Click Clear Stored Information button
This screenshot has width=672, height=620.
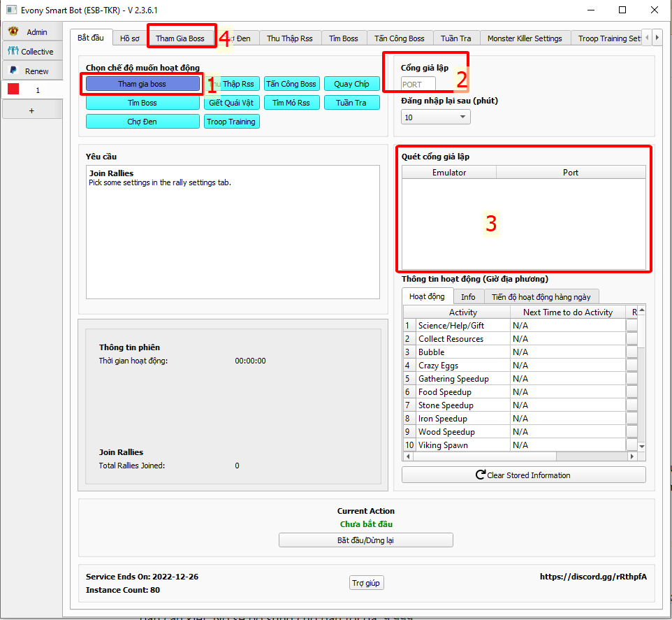(524, 475)
